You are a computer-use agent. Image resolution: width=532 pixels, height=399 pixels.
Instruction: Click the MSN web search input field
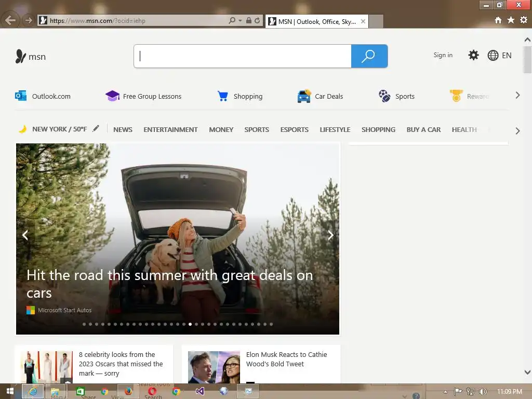243,56
